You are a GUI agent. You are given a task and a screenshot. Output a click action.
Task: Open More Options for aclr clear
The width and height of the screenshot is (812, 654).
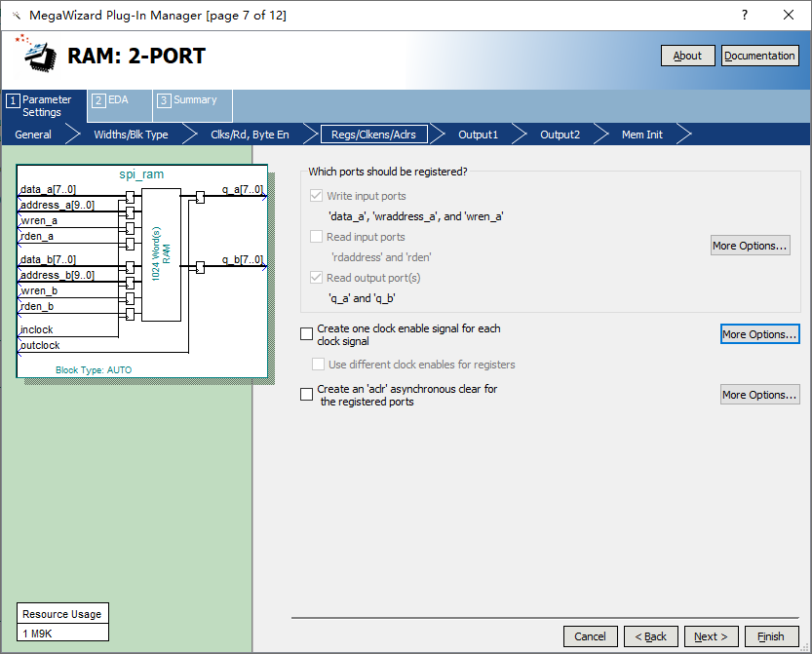tap(759, 395)
